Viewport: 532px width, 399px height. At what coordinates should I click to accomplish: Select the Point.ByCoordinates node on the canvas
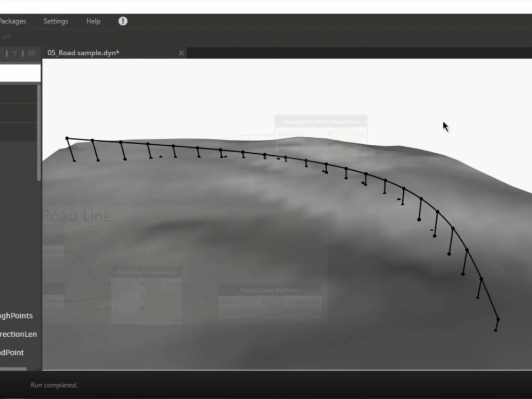point(147,272)
